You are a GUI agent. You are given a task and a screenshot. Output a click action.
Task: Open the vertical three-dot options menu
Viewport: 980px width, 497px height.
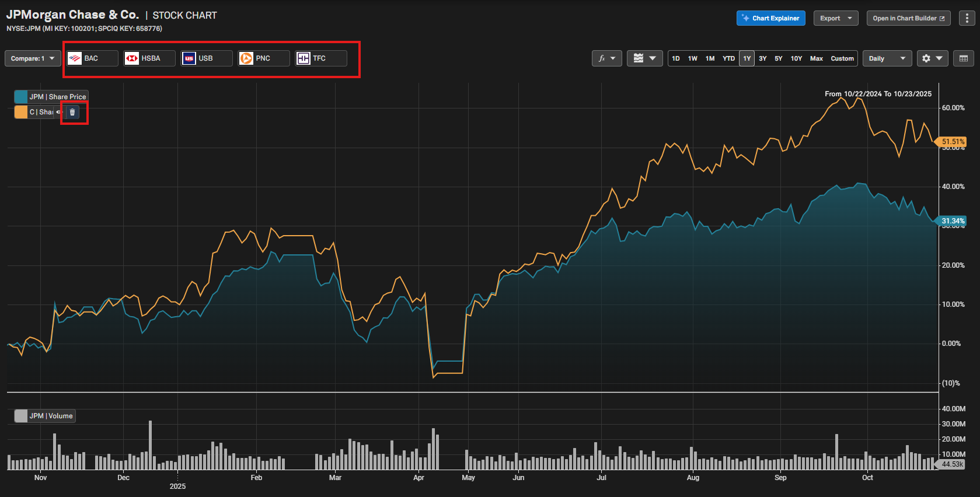coord(967,18)
